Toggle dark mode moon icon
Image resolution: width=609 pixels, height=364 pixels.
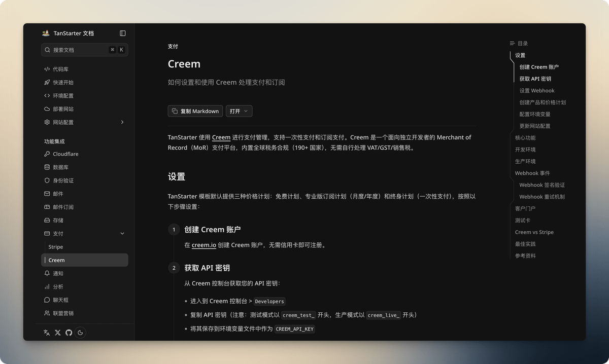click(x=80, y=333)
